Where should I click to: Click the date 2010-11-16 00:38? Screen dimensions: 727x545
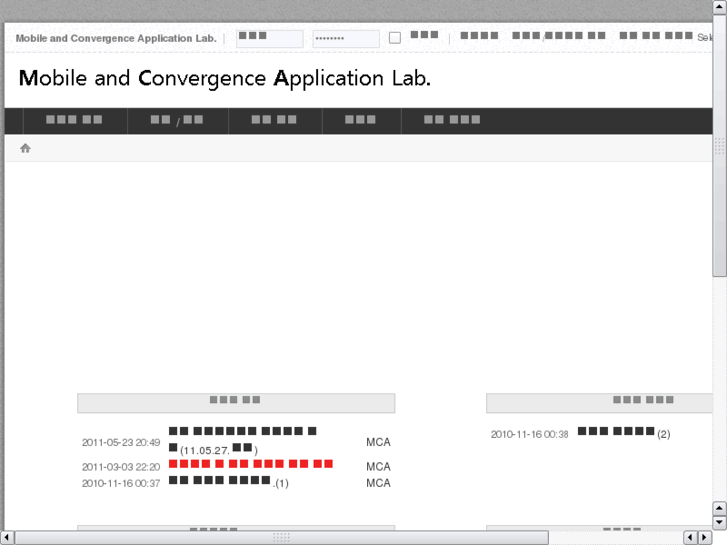[529, 434]
